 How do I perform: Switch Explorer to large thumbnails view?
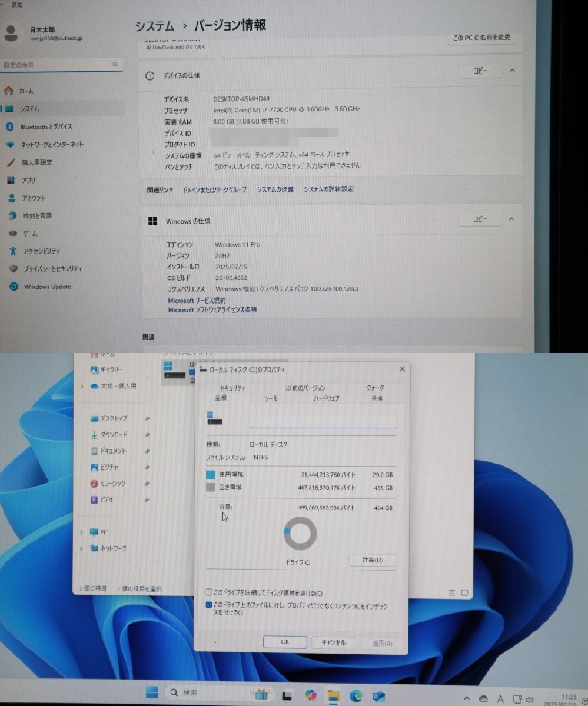[465, 592]
